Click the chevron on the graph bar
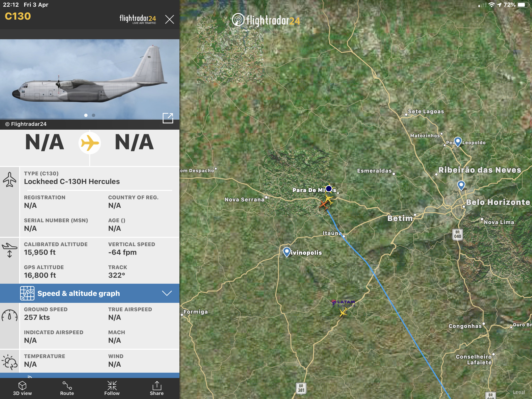 tap(167, 293)
